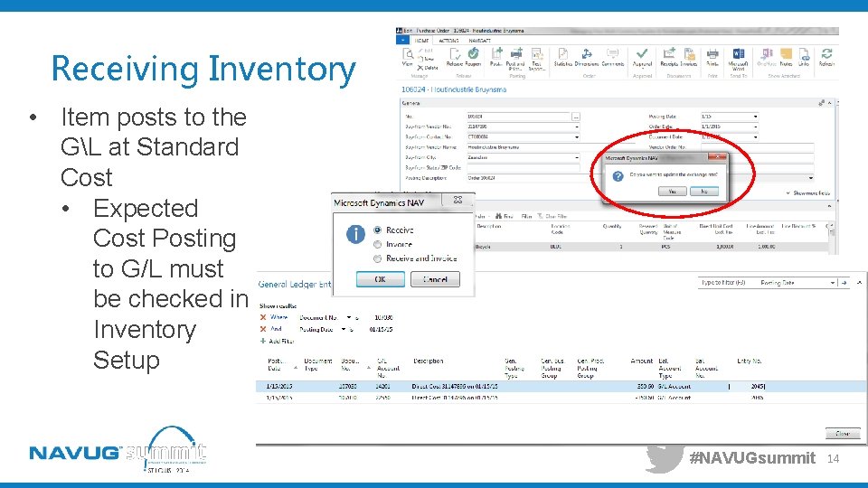The image size is (868, 488).
Task: Click No in exchange rate dialog
Action: [704, 191]
